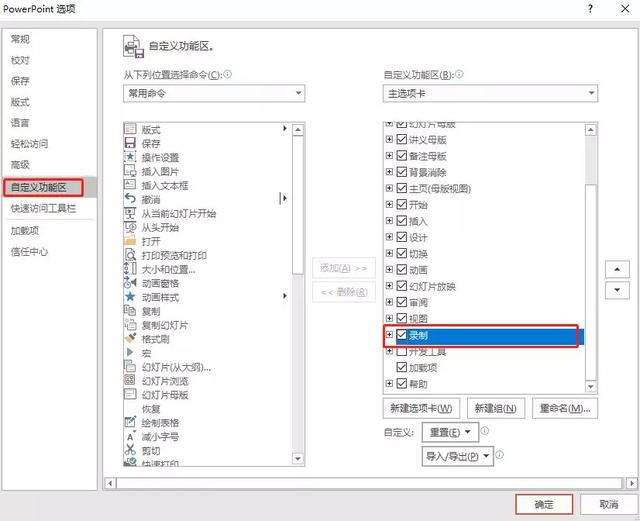Click the 幻灯片浏览 grid icon
This screenshot has height=521, width=640.
coord(130,380)
